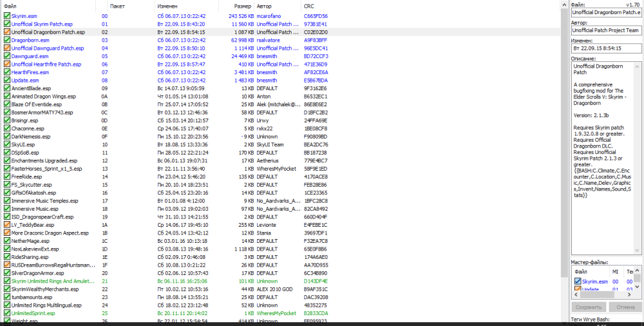Edit the Файл name input field

click(606, 12)
